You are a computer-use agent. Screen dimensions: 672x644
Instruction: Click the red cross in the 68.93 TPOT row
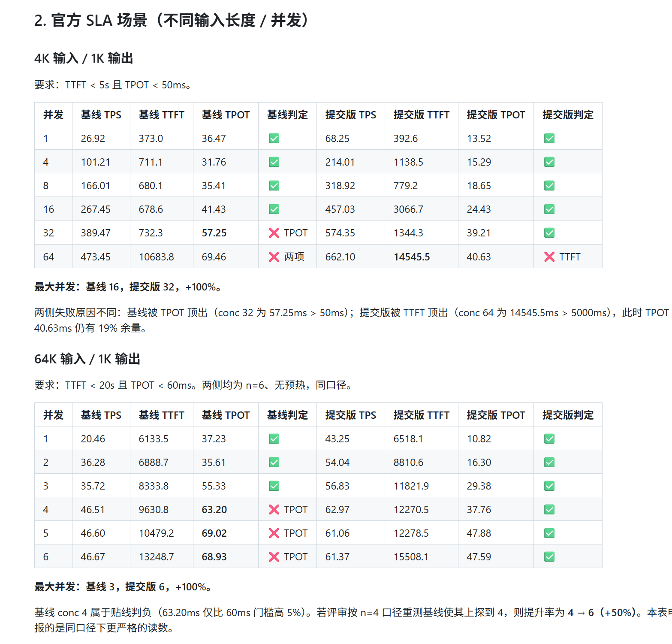coord(274,556)
